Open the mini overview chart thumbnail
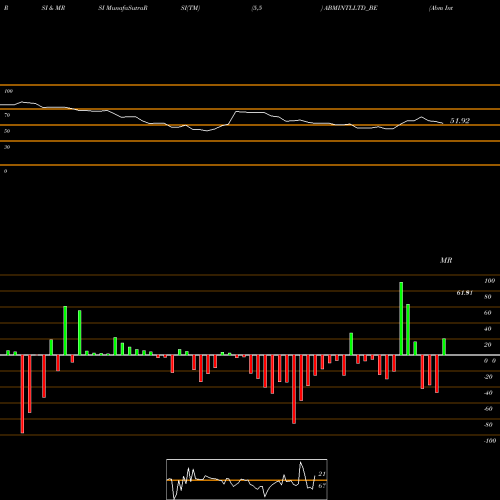 (247, 479)
